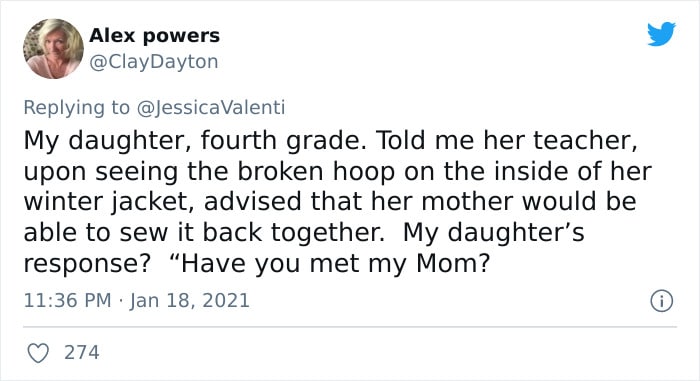Click the Jan 18, 2021 date
Image resolution: width=700 pixels, height=381 pixels.
coord(190,300)
